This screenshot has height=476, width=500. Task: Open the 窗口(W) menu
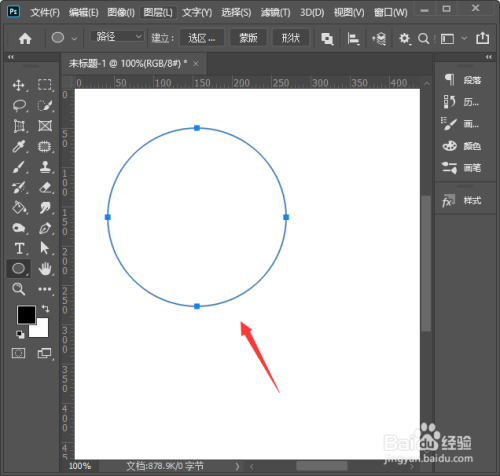391,13
